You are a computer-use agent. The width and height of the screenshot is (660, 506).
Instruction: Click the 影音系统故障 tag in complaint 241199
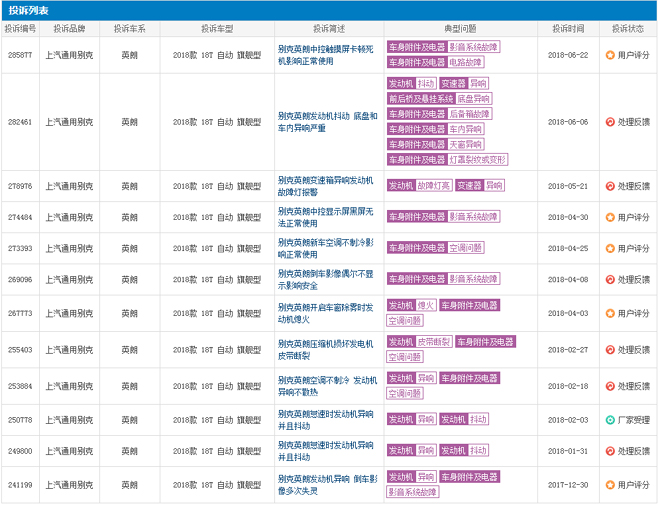[x=413, y=492]
